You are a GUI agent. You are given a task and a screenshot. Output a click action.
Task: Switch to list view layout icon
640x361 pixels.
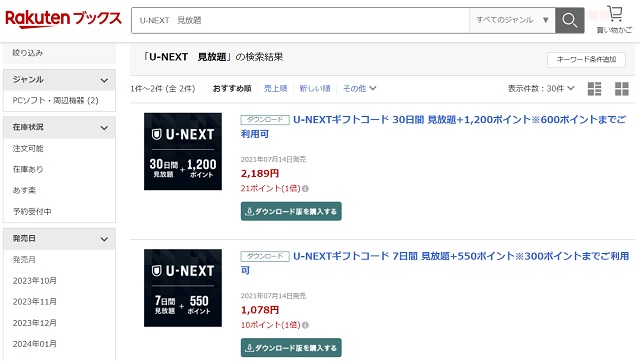pyautogui.click(x=594, y=89)
